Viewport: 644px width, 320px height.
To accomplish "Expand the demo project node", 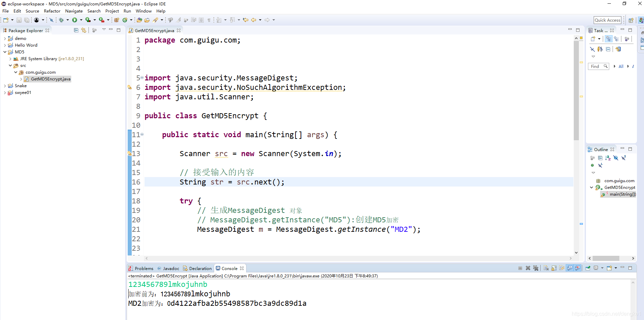I will point(5,39).
